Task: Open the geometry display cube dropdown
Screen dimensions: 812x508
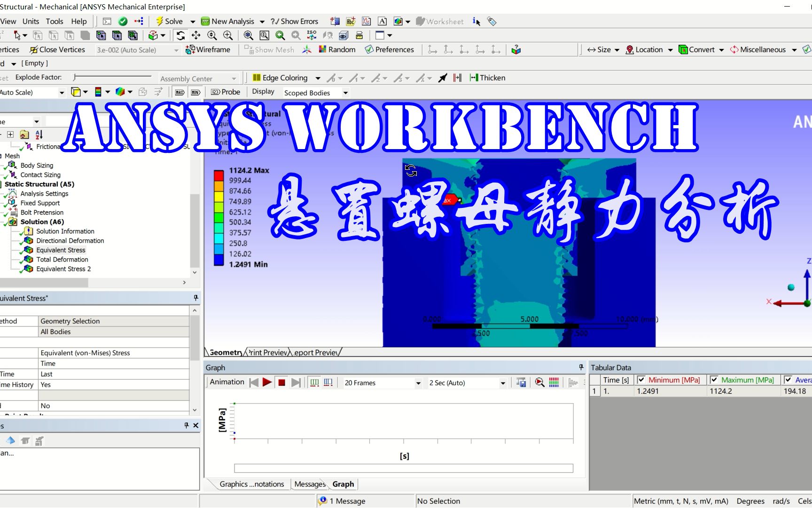Action: (x=85, y=92)
